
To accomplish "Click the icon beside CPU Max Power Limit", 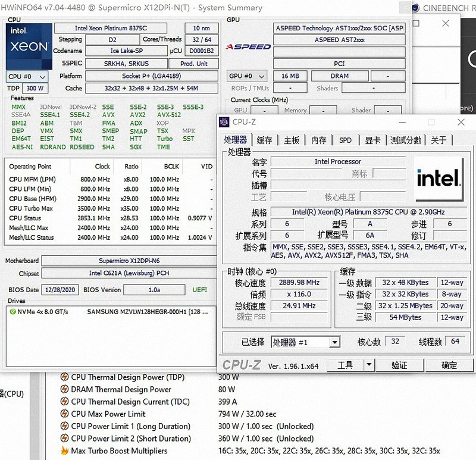I will [x=64, y=414].
